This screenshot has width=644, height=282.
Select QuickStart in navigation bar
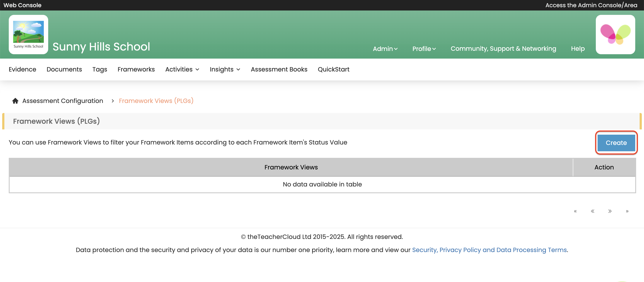point(333,69)
